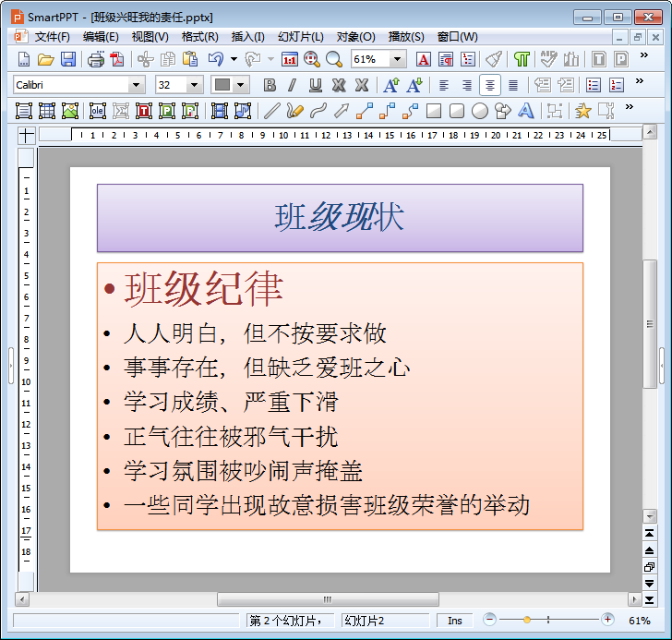
Task: Toggle Italic formatting
Action: [x=293, y=85]
